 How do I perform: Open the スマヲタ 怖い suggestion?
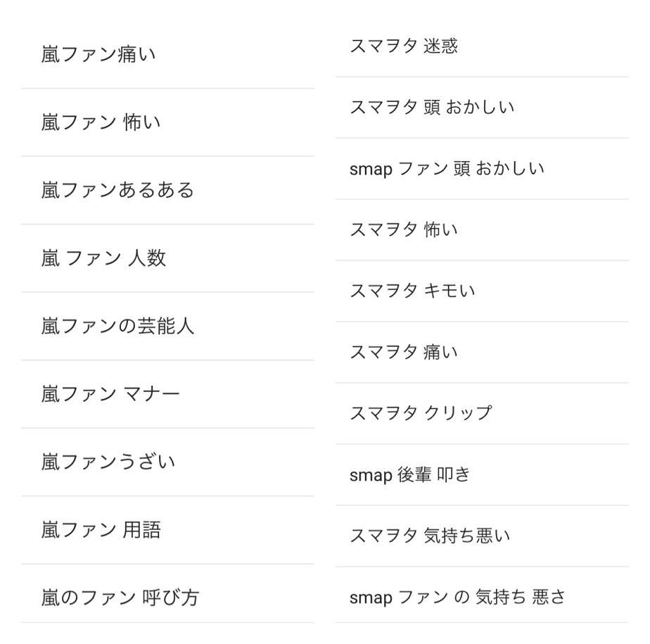pos(482,229)
